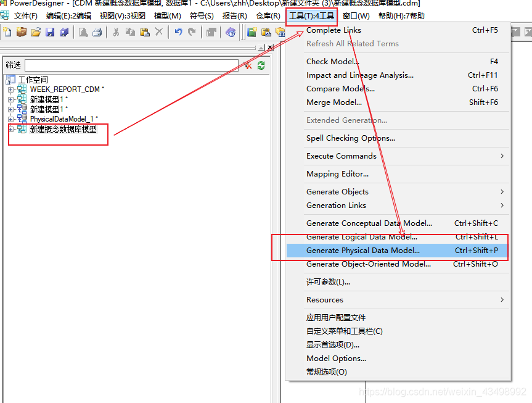532x403 pixels.
Task: Click the Paste clipboard icon
Action: [145, 32]
